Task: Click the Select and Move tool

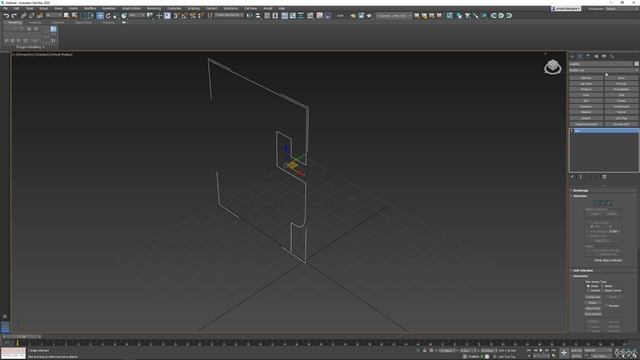Action: click(x=100, y=16)
